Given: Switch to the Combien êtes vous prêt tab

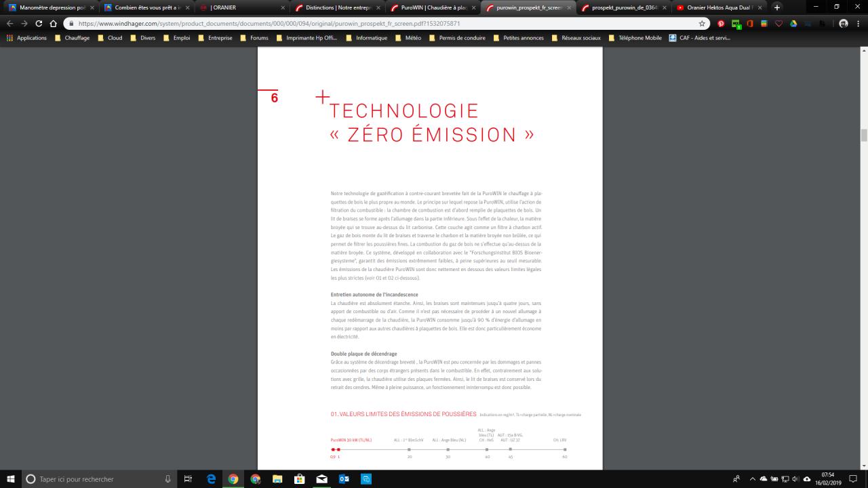Looking at the screenshot, I should point(146,7).
